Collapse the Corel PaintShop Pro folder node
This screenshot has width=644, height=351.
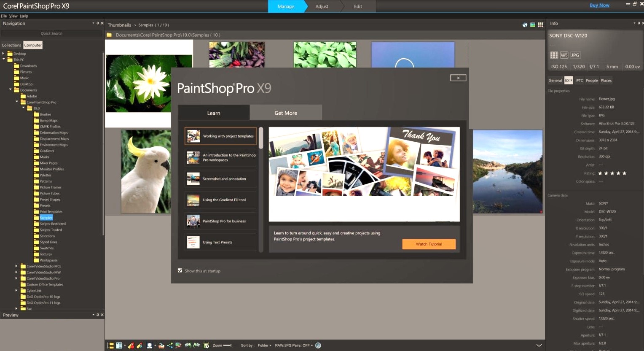click(x=17, y=102)
